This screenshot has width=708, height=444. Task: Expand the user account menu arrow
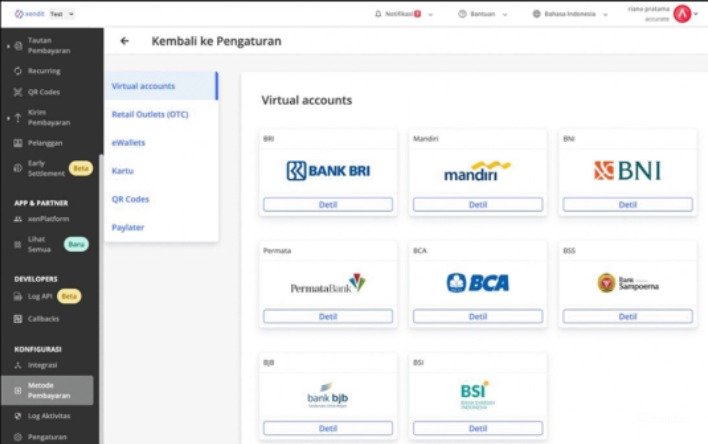pyautogui.click(x=696, y=14)
